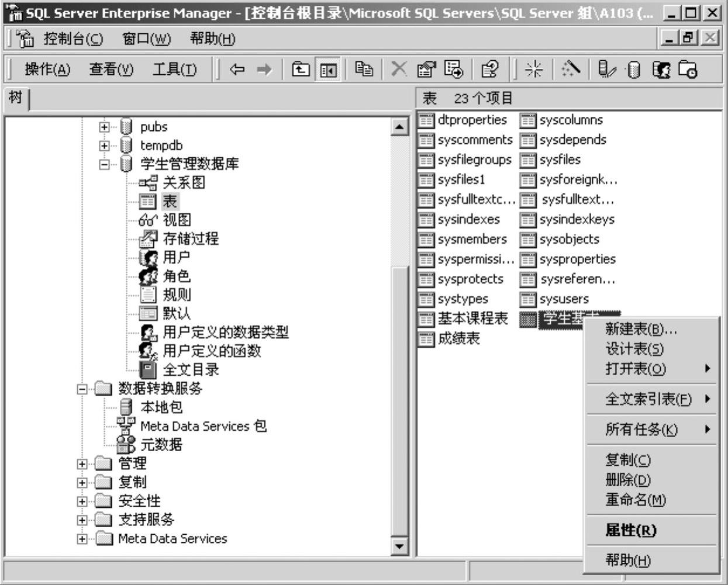Click the console root icon in menu bar
This screenshot has width=728, height=585.
pos(26,39)
